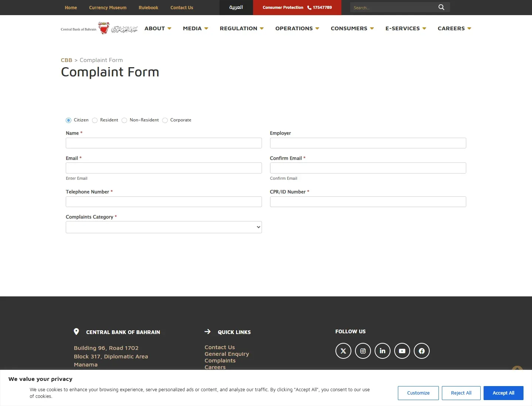This screenshot has height=406, width=532.
Task: Expand the CONSUMERS menu
Action: [352, 28]
